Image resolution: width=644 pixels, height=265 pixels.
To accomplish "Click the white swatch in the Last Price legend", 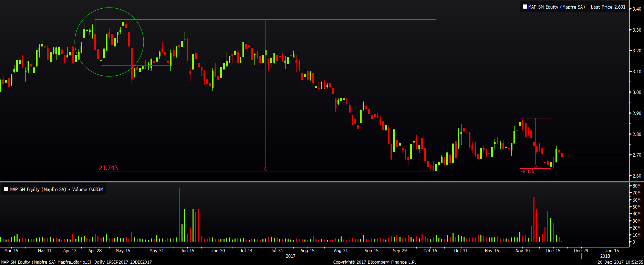I will 525,7.
